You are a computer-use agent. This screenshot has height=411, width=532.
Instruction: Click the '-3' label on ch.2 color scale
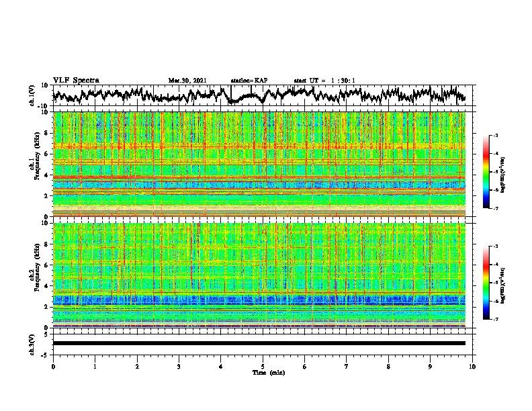click(x=495, y=246)
